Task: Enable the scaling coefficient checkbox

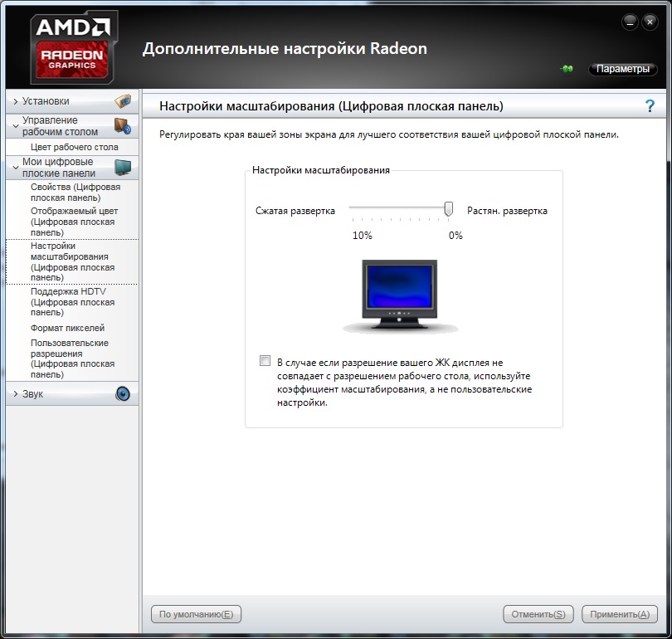Action: [x=265, y=361]
